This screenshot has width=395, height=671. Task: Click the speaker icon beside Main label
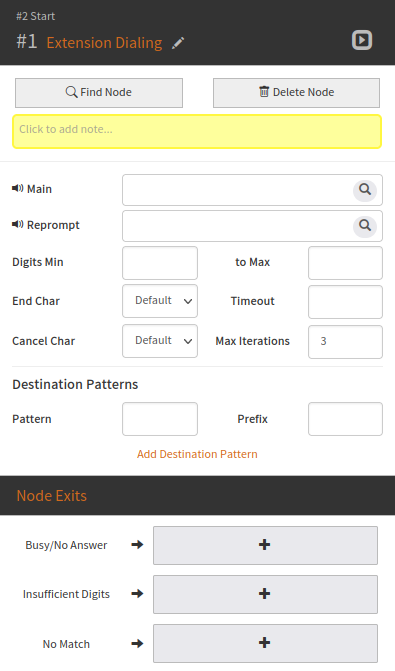[x=18, y=188]
